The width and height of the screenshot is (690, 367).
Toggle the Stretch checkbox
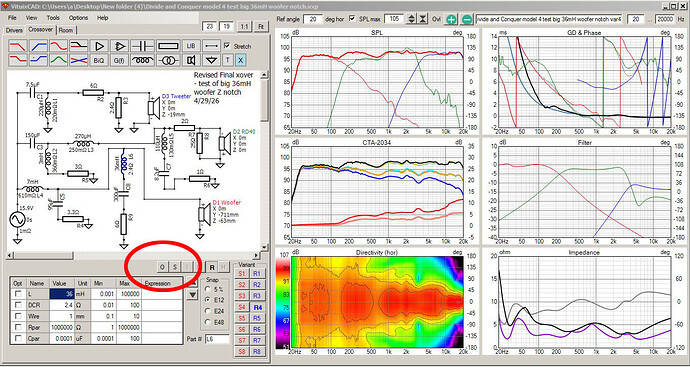(227, 45)
